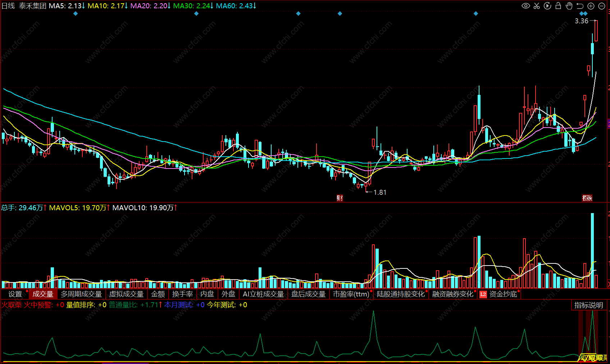Image resolution: width=610 pixels, height=364 pixels.
Task: Click the 3.36 high price label
Action: point(581,21)
